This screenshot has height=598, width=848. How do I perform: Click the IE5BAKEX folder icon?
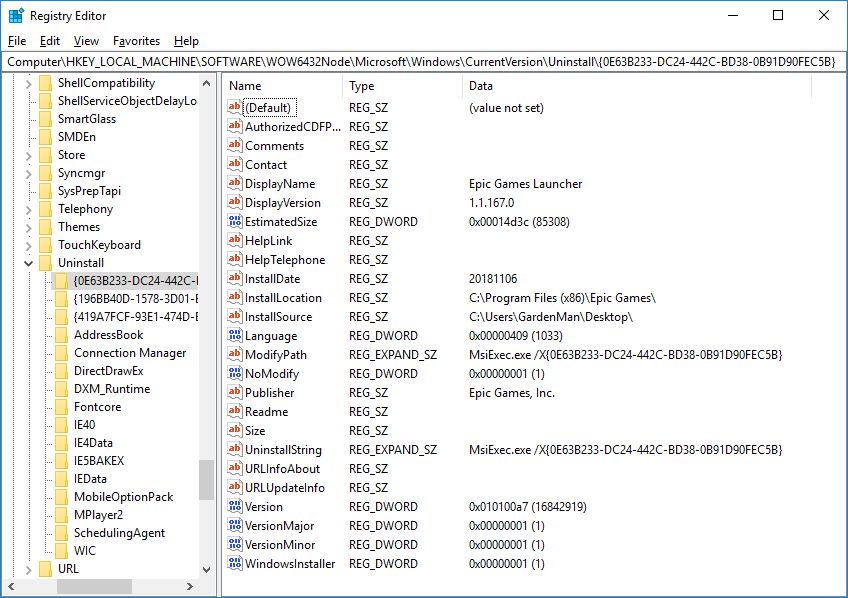(x=62, y=461)
